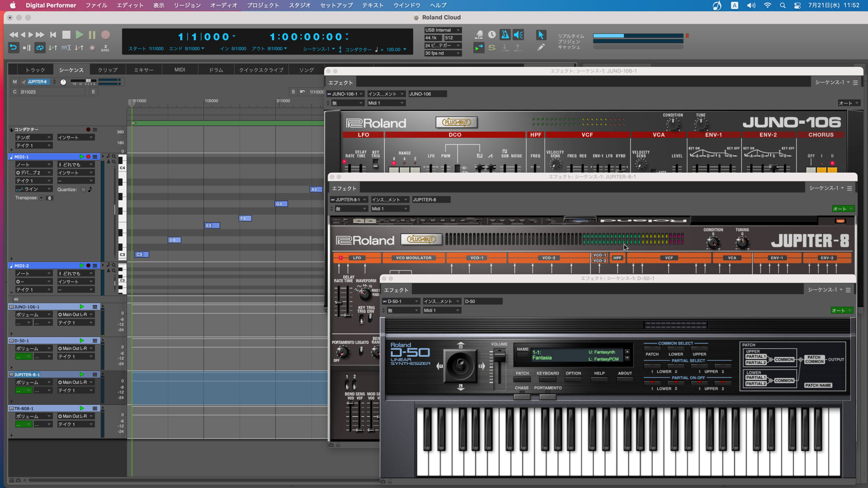The height and width of the screenshot is (488, 868).
Task: Open the プロジェクト menu
Action: 263,5
